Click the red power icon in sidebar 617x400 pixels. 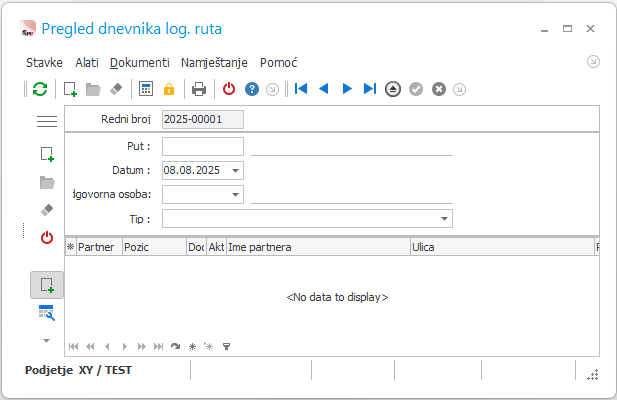tap(47, 238)
